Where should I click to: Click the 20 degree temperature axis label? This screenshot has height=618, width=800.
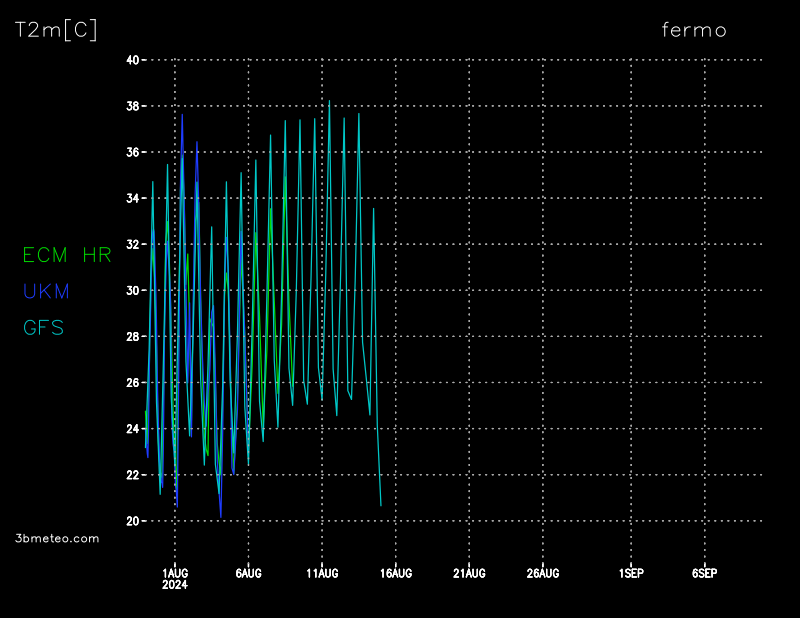[x=132, y=521]
